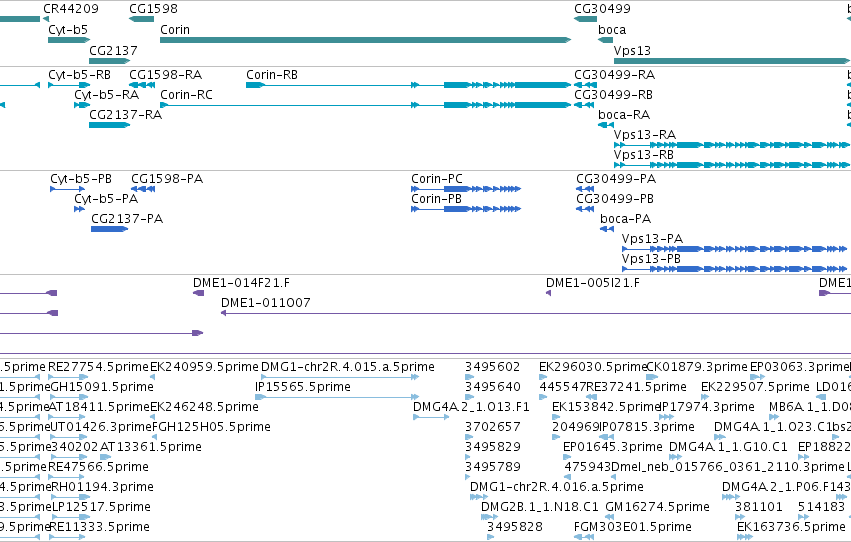Select the Corin gene bar
The width and height of the screenshot is (851, 542).
[365, 40]
